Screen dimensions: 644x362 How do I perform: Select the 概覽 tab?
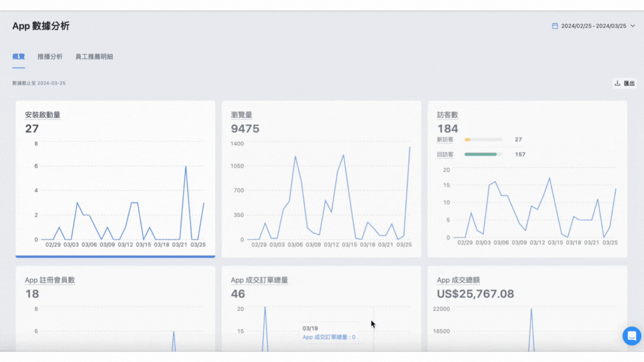pyautogui.click(x=18, y=56)
